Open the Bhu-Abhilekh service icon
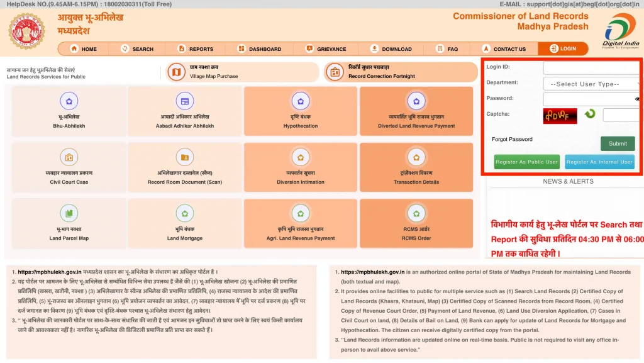Viewport: 644px width, 363px height. (69, 111)
